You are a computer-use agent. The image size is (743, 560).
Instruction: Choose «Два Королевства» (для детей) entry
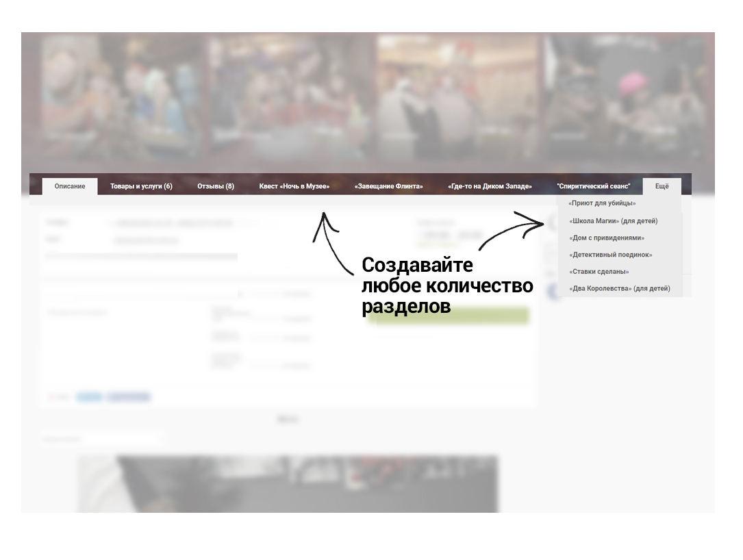point(619,289)
